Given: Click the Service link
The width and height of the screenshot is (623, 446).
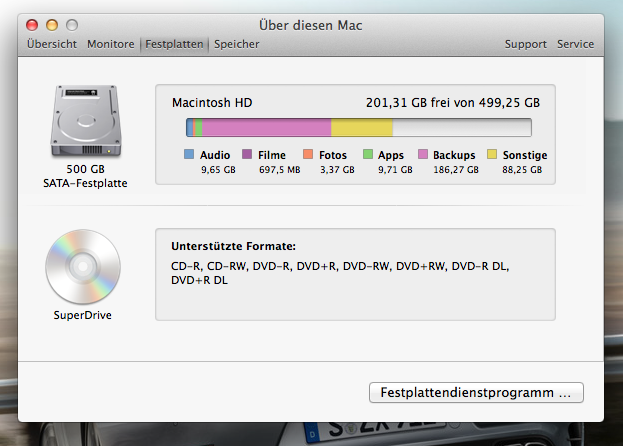Looking at the screenshot, I should [575, 44].
